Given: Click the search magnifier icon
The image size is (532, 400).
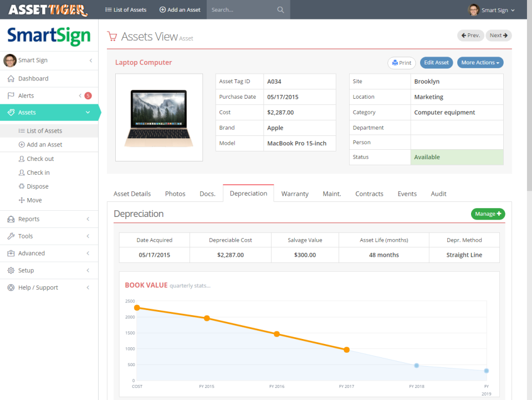Looking at the screenshot, I should (280, 9).
